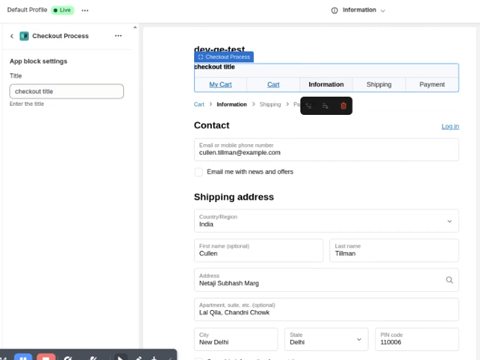This screenshot has height=360, width=480.
Task: Click the red stop button in the bottom toolbar
Action: 46,357
